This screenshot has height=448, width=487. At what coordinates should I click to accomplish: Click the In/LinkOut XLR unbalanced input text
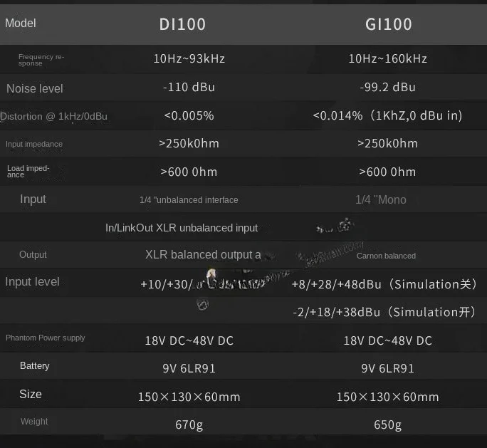(x=182, y=228)
